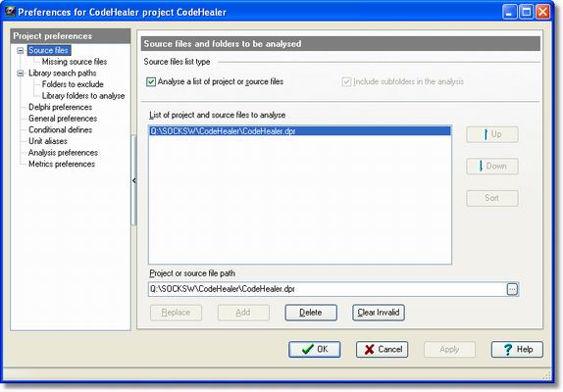Toggle Analyse a list of project files checkbox
Image resolution: width=563 pixels, height=392 pixels.
151,81
